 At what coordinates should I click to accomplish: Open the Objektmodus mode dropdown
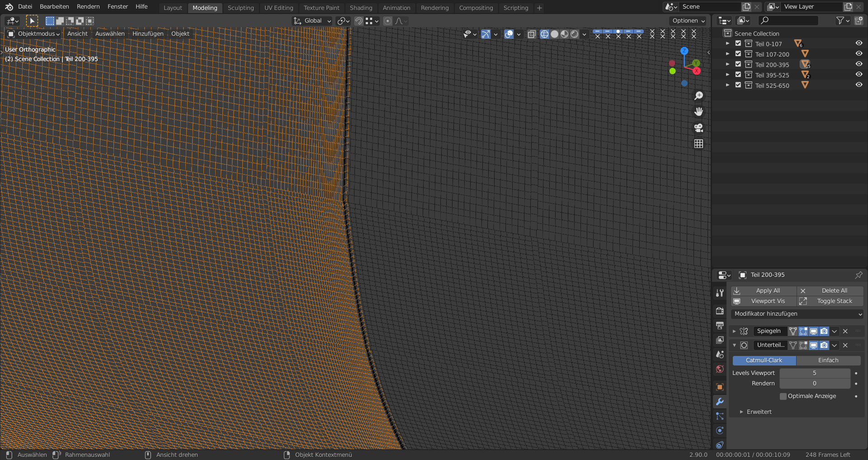[x=34, y=34]
